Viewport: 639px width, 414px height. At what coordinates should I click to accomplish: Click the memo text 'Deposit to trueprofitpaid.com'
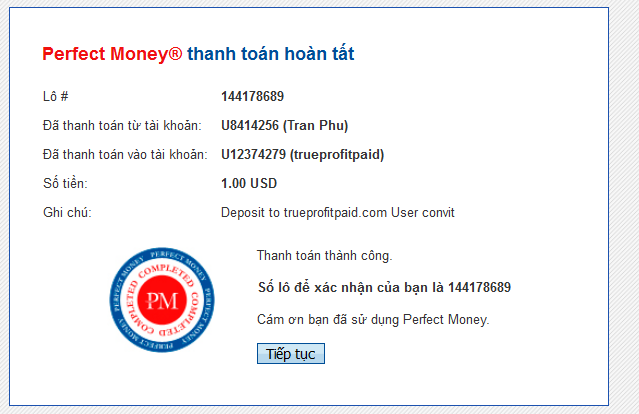point(304,213)
